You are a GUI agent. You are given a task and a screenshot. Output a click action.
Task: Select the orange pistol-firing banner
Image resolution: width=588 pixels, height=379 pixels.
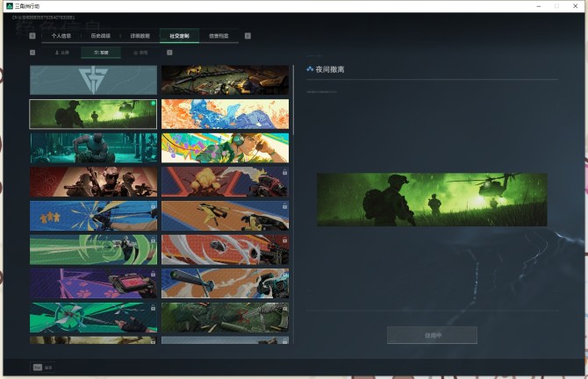coord(225,216)
